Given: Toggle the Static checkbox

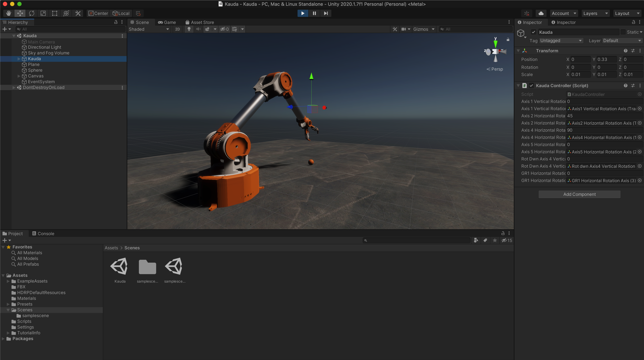Looking at the screenshot, I should [x=623, y=32].
